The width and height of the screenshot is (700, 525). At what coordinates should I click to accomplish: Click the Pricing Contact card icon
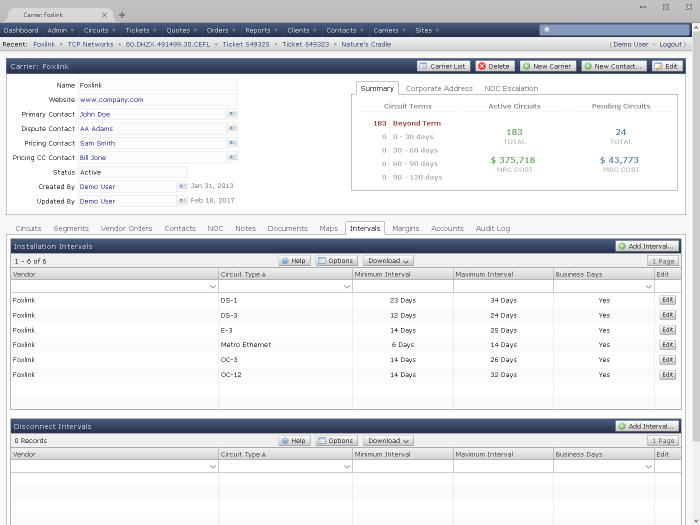coord(232,143)
